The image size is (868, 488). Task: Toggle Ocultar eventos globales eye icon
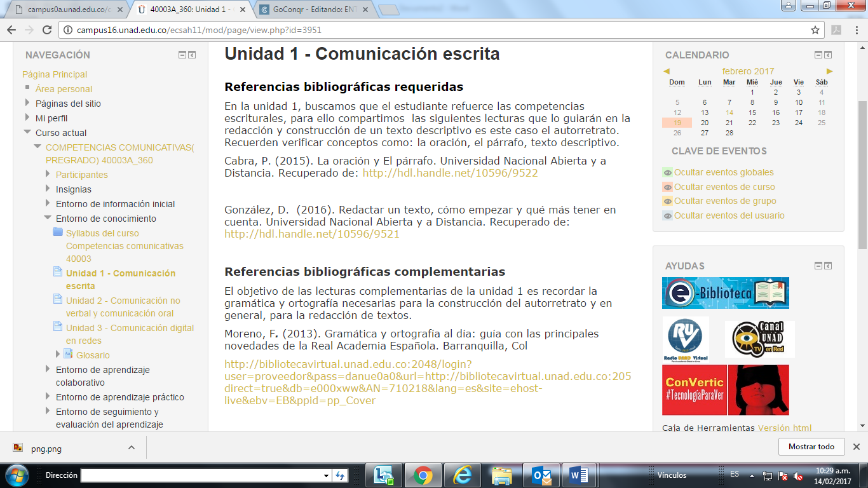(x=667, y=172)
